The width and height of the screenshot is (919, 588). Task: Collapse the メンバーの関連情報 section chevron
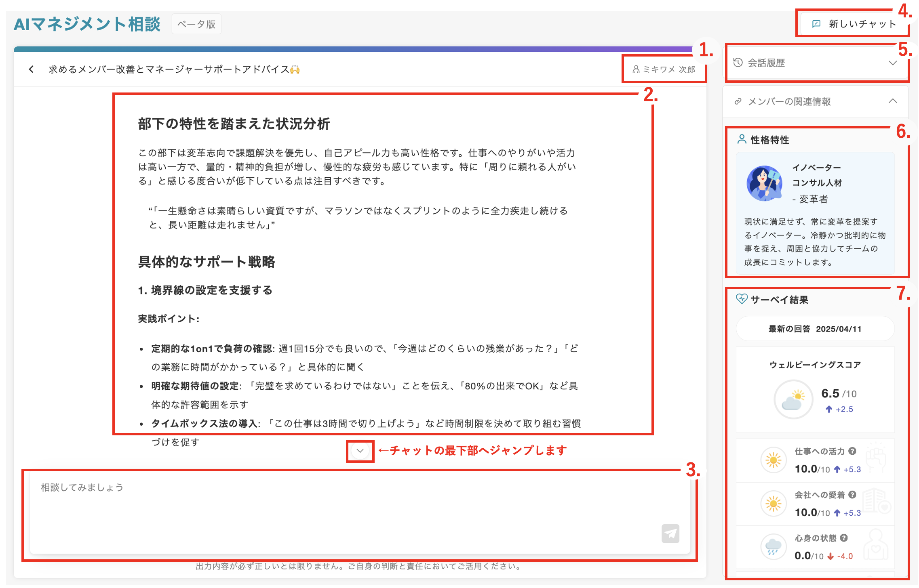pos(893,101)
